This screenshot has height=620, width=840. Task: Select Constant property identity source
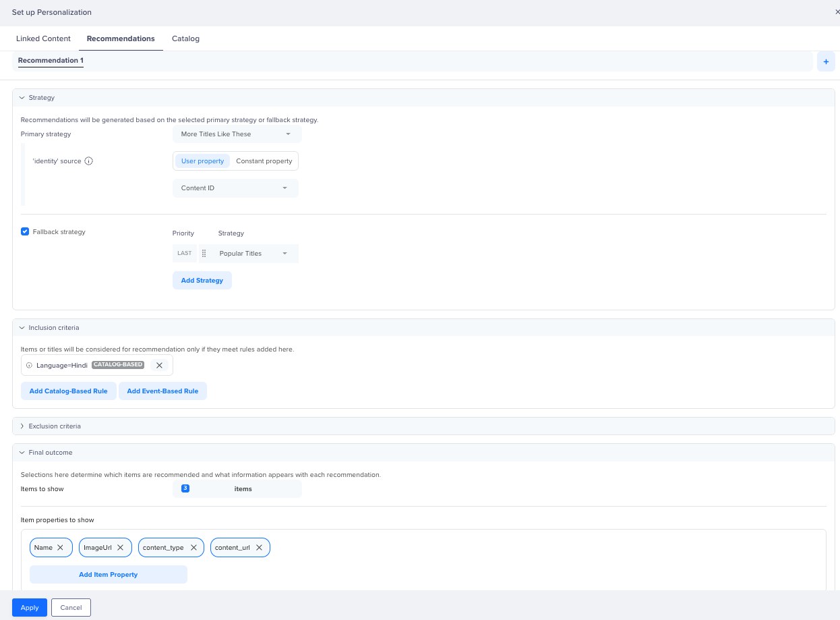pyautogui.click(x=264, y=161)
